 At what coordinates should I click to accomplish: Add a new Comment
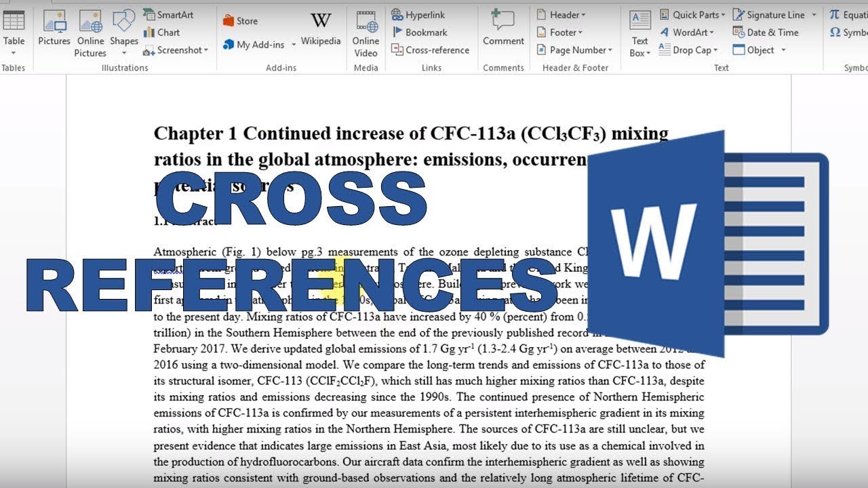click(x=503, y=28)
